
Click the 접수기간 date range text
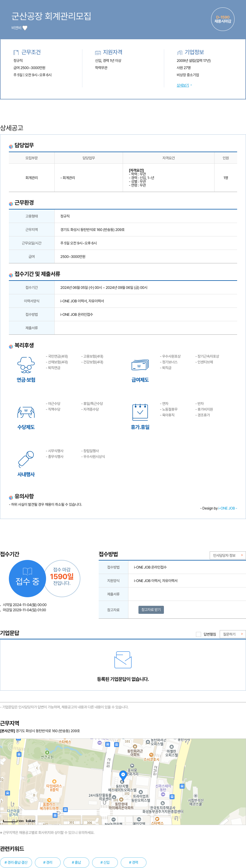104,287
